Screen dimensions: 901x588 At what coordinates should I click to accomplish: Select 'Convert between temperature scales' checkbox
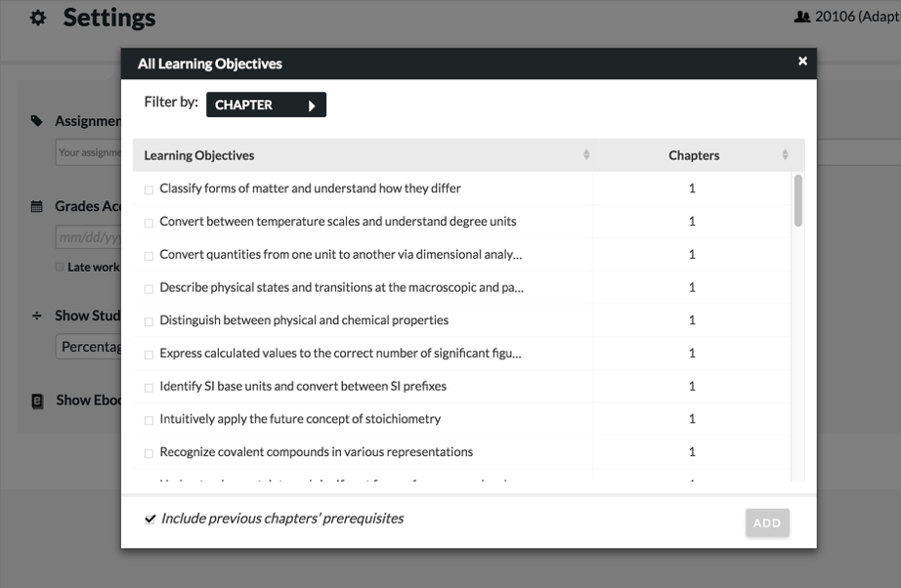149,223
